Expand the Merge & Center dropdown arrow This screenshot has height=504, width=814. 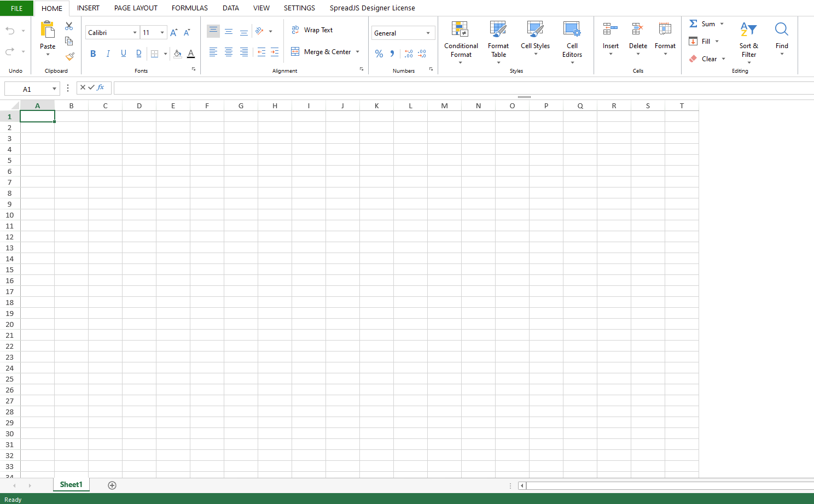358,52
